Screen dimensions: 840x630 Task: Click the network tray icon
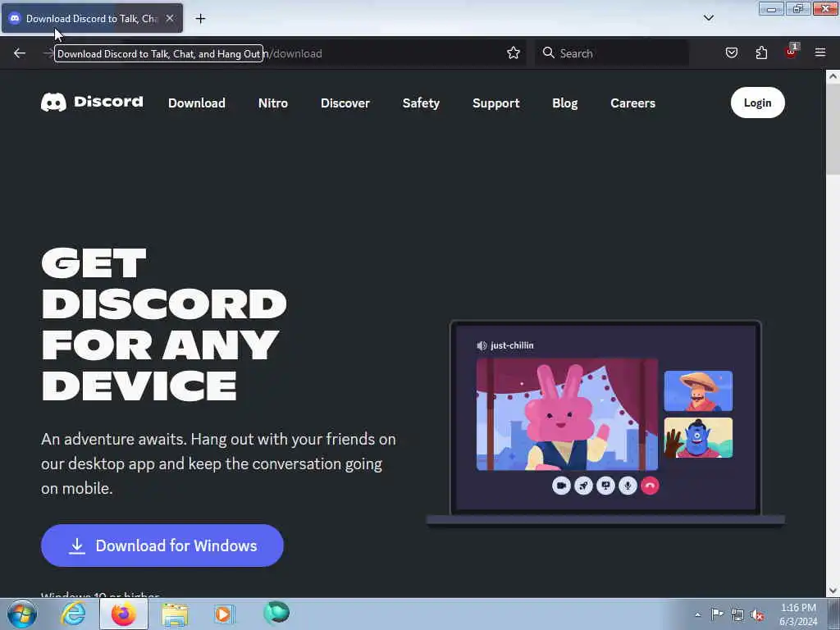(x=737, y=614)
